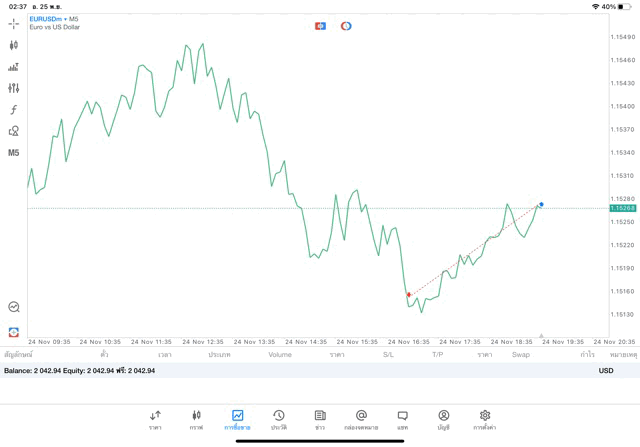Screen dimensions: 640x447
Task: Click the Volume column header
Action: pos(280,355)
